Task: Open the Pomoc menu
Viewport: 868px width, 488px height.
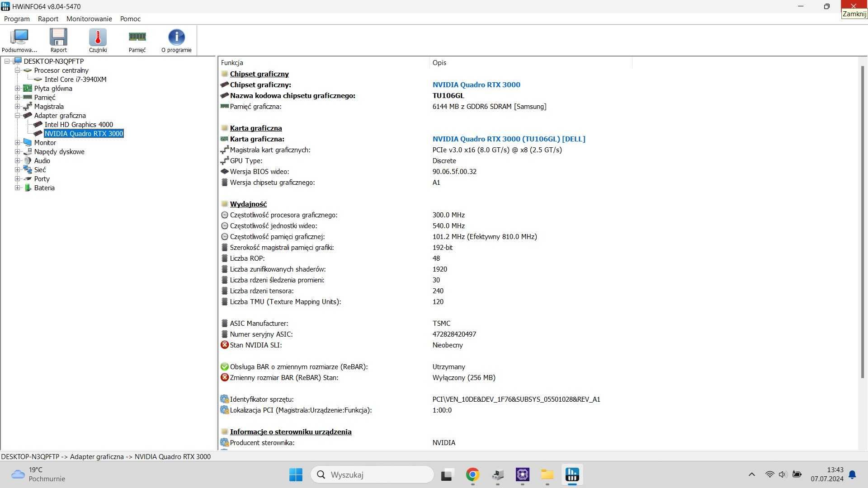Action: point(130,19)
